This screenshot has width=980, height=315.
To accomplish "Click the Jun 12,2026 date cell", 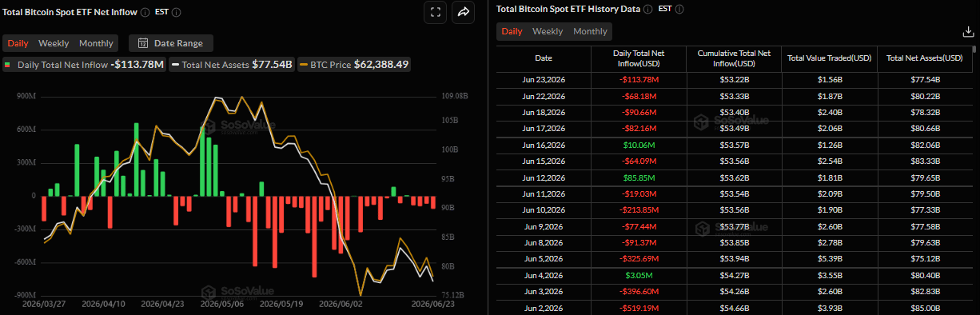I will pos(544,177).
